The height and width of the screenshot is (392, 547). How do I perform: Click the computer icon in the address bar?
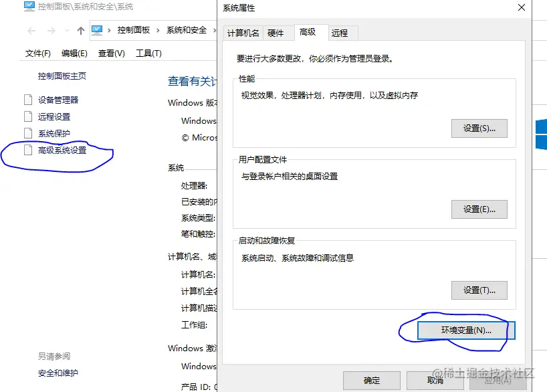(96, 30)
